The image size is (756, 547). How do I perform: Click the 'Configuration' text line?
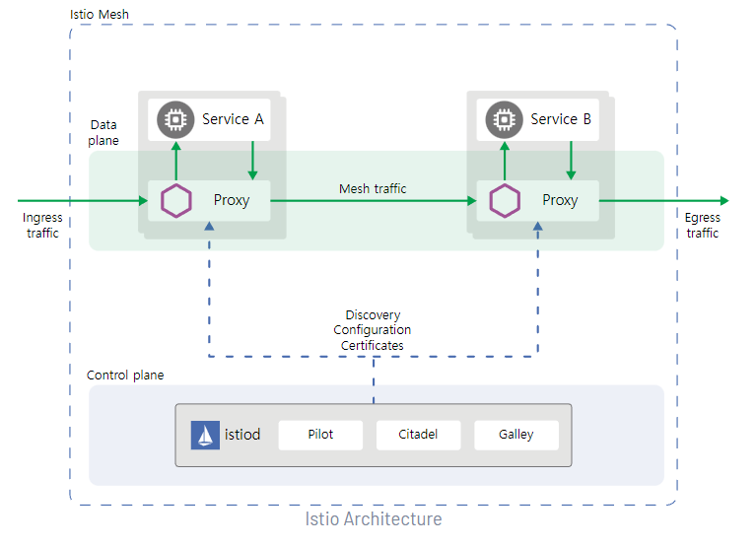point(373,330)
